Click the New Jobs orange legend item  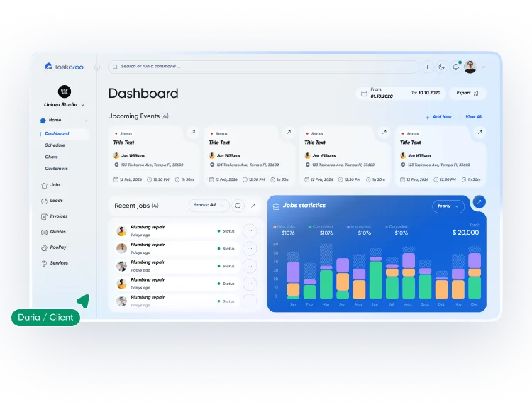coord(285,230)
